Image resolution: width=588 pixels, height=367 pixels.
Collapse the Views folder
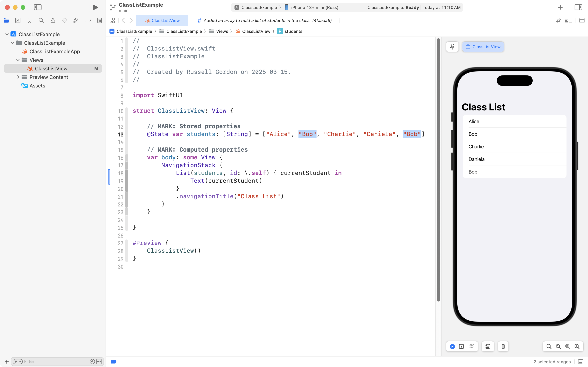point(18,60)
